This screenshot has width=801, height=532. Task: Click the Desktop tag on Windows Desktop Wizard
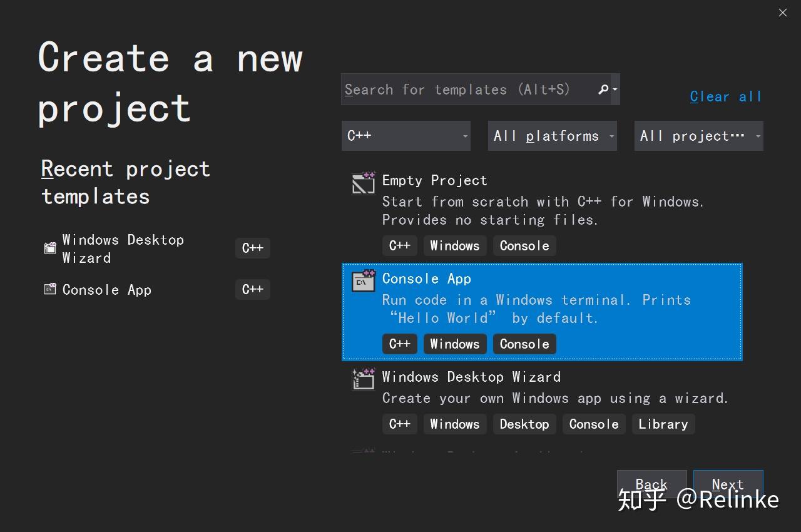(524, 424)
